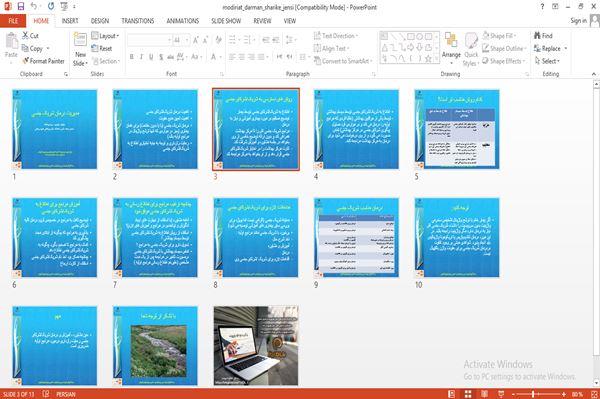Click vertical scrollbar down arrow
The height and width of the screenshot is (399, 600).
pos(596,383)
